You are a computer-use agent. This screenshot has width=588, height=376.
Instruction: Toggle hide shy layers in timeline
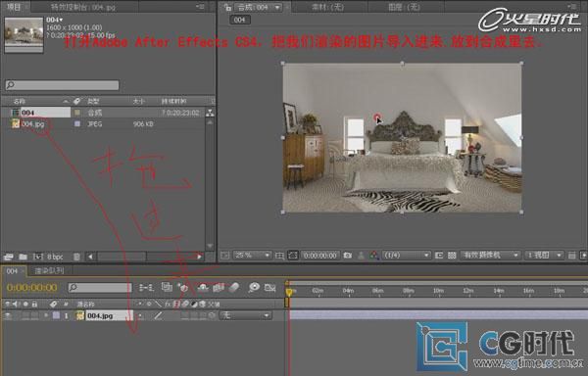click(203, 288)
